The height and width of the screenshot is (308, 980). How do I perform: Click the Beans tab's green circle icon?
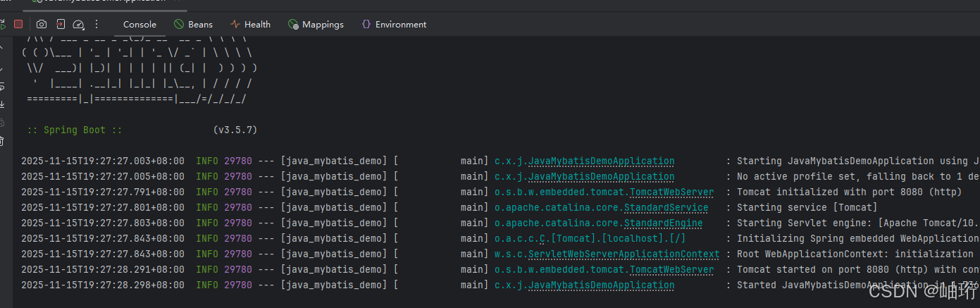click(179, 24)
